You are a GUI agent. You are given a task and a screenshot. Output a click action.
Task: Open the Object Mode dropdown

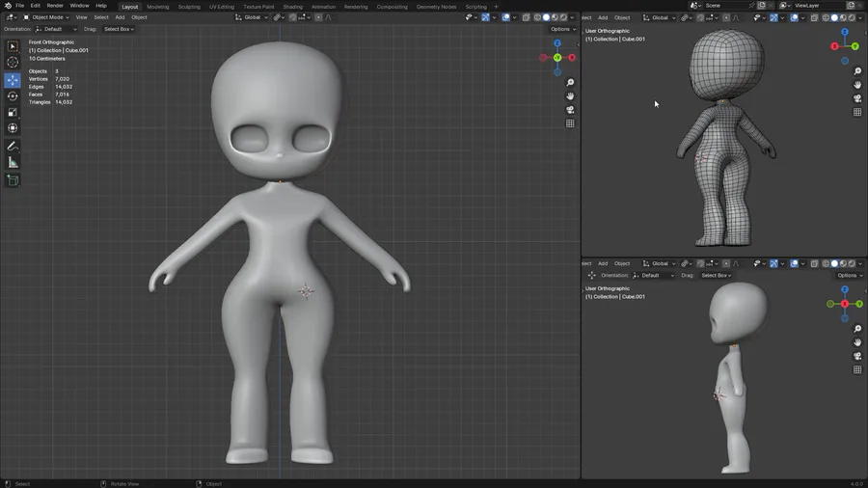tap(46, 17)
